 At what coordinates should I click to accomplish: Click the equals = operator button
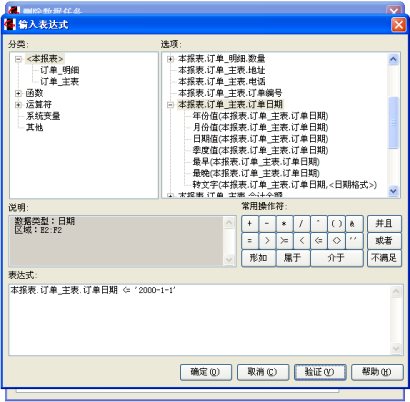point(250,241)
